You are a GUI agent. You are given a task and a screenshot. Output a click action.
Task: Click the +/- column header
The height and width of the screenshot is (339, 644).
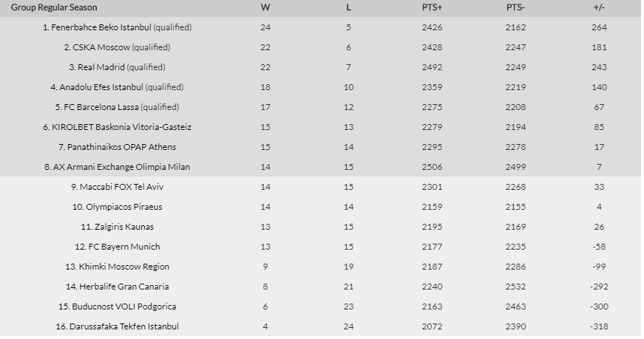tap(599, 7)
